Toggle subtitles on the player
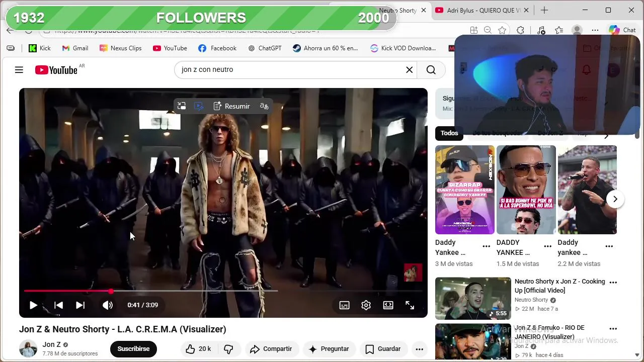Image resolution: width=644 pixels, height=362 pixels. (x=344, y=305)
